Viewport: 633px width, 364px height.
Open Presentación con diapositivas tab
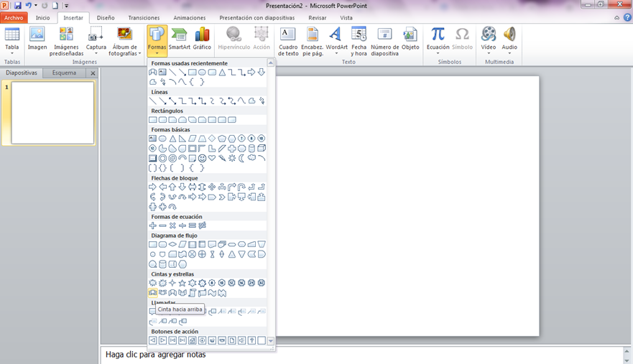click(x=257, y=18)
